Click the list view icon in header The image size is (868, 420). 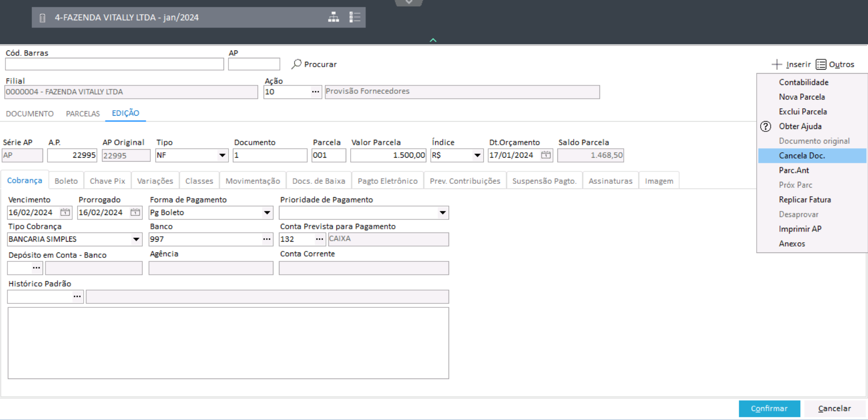click(355, 17)
